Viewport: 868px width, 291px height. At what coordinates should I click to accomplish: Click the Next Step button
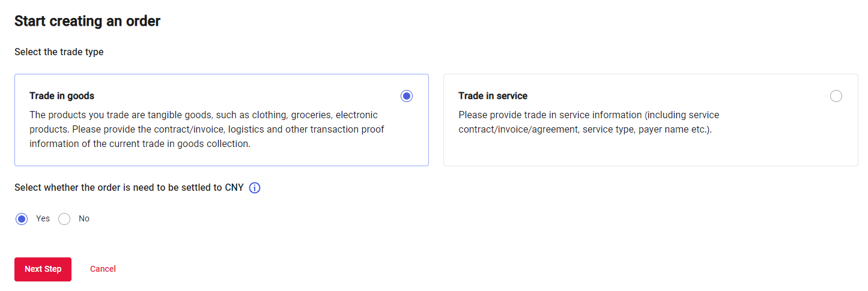point(43,269)
